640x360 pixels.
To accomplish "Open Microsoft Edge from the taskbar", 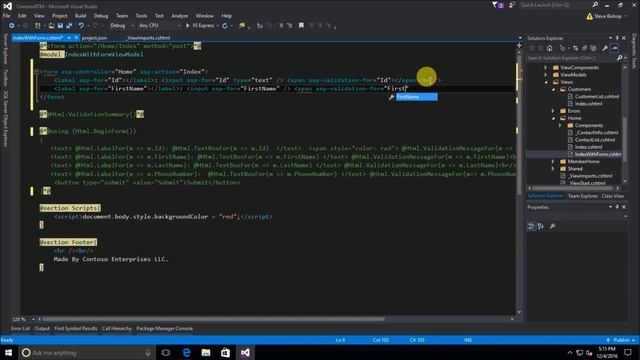I will 187,353.
